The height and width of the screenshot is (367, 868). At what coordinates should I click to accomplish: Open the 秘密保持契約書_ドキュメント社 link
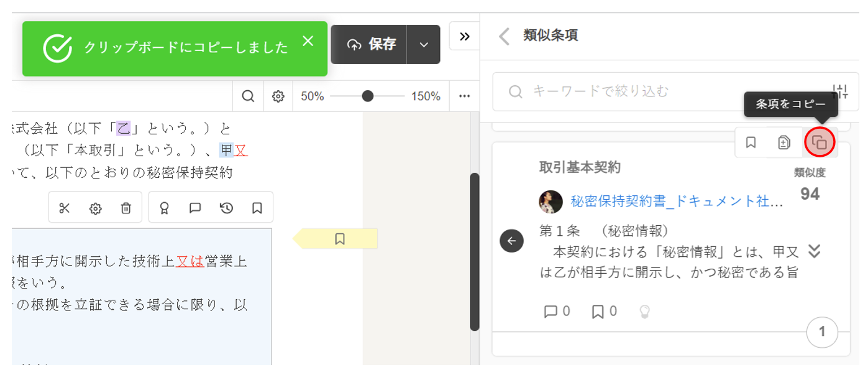pyautogui.click(x=677, y=202)
